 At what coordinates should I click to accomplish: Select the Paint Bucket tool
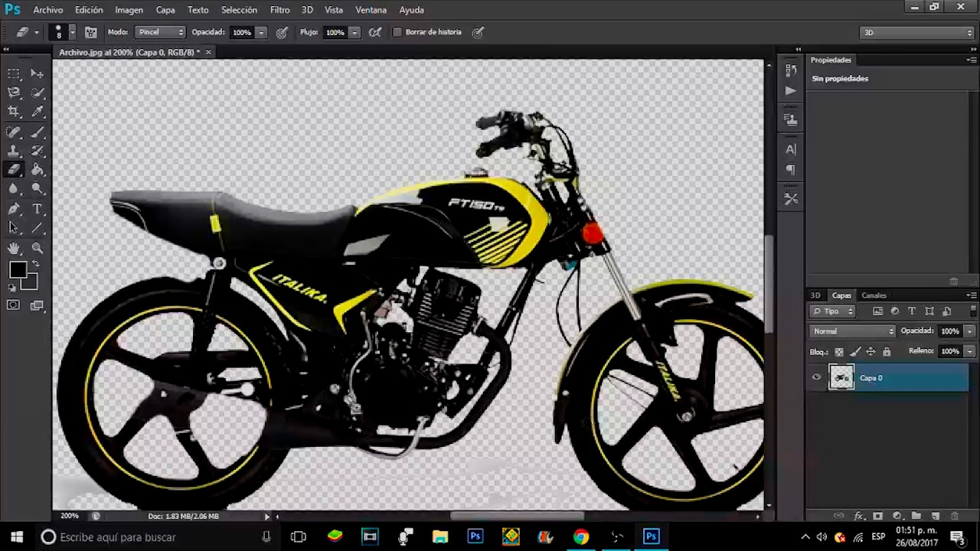tap(37, 170)
